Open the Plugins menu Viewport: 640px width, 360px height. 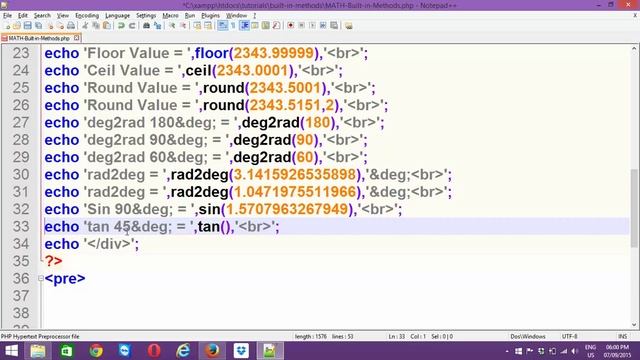[x=211, y=16]
